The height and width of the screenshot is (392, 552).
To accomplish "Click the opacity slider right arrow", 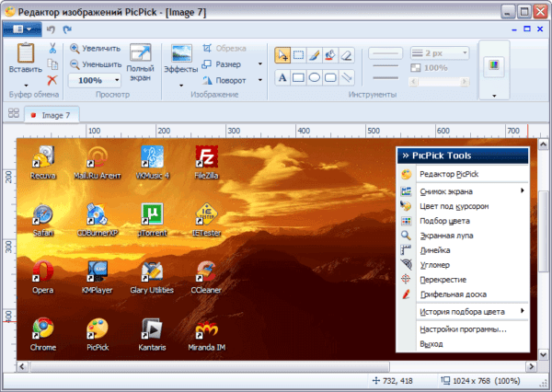I will [x=465, y=82].
